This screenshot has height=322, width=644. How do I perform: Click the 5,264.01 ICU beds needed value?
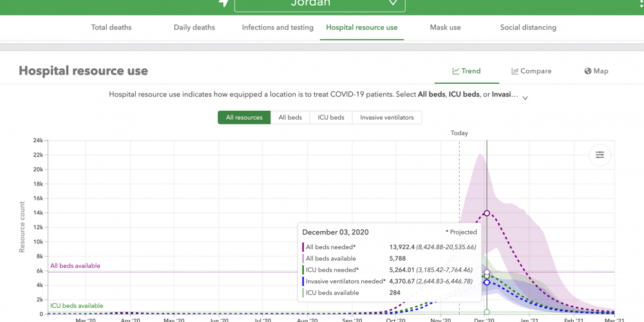[402, 270]
